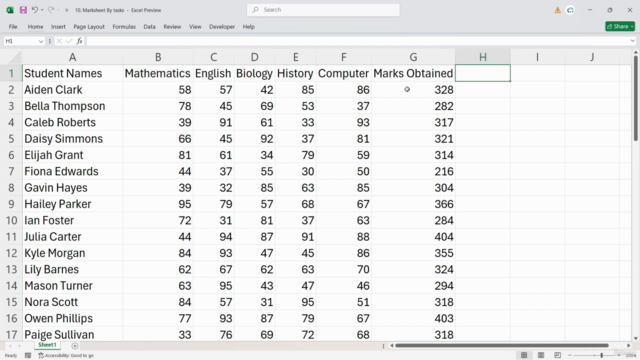Select row 9 header
This screenshot has height=360, width=640.
(11, 204)
